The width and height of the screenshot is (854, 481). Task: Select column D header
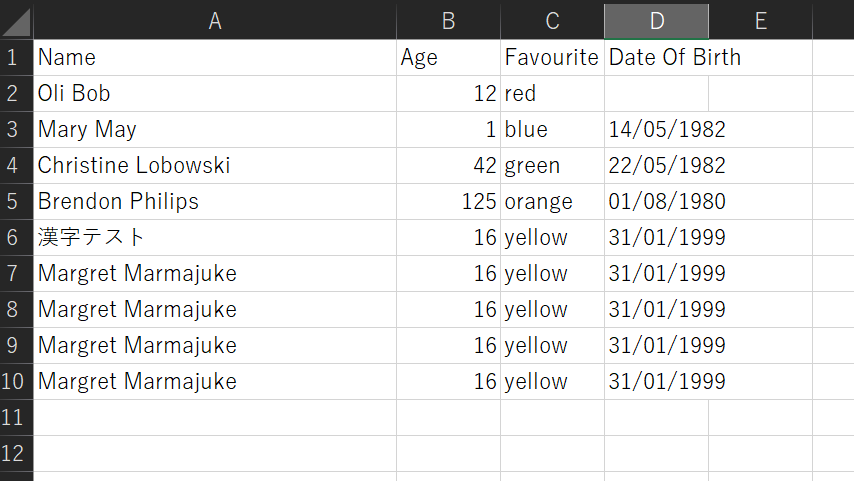coord(656,21)
